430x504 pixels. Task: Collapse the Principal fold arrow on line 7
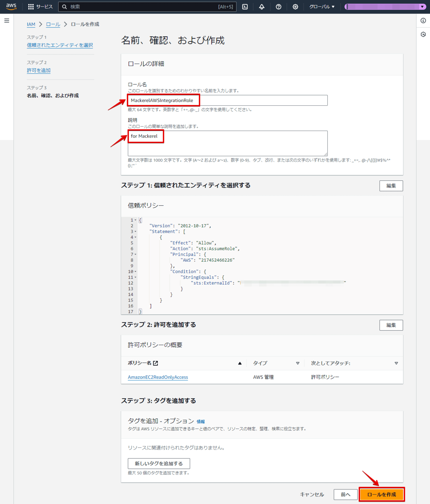136,254
